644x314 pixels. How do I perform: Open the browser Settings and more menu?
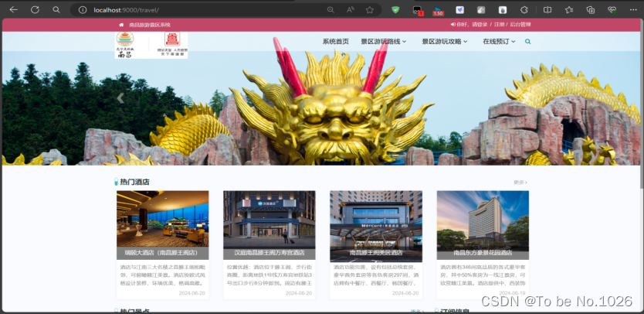[633, 10]
